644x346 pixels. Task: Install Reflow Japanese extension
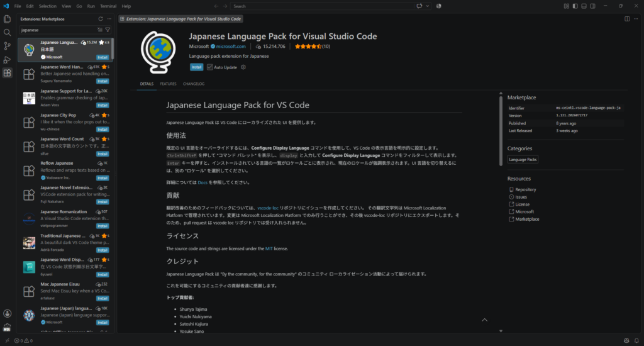tap(103, 178)
